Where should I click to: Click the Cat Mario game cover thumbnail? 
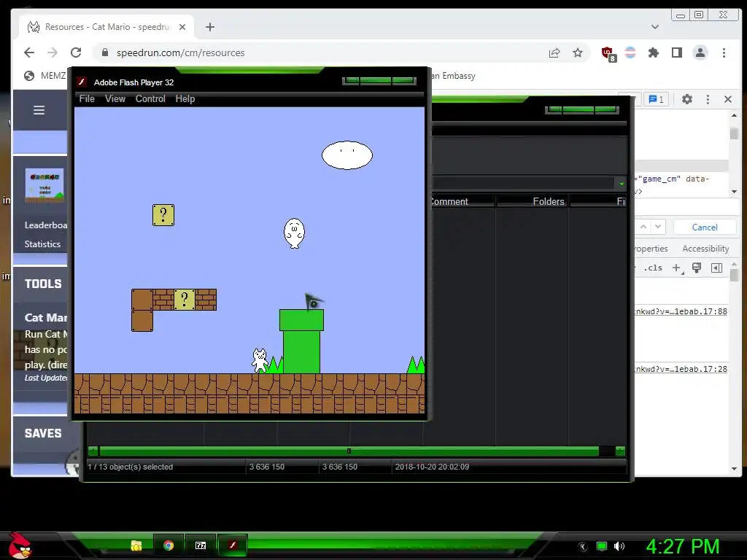pos(44,186)
